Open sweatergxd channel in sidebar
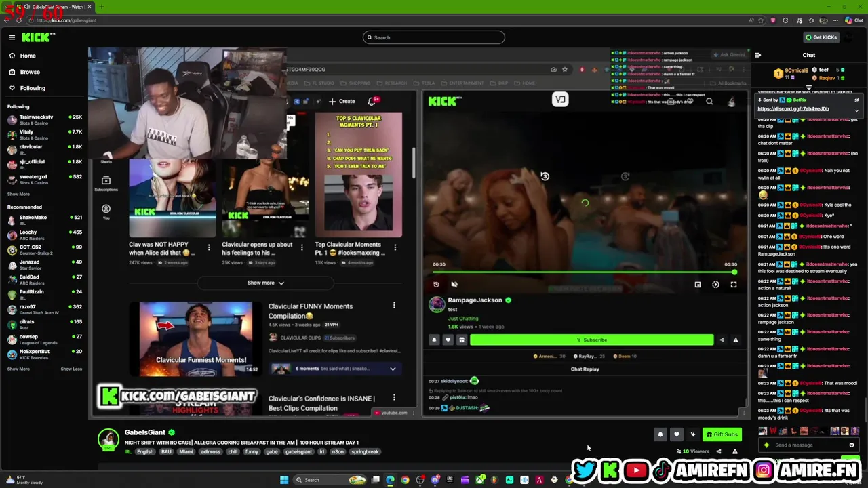The width and height of the screenshot is (868, 488). [45, 179]
